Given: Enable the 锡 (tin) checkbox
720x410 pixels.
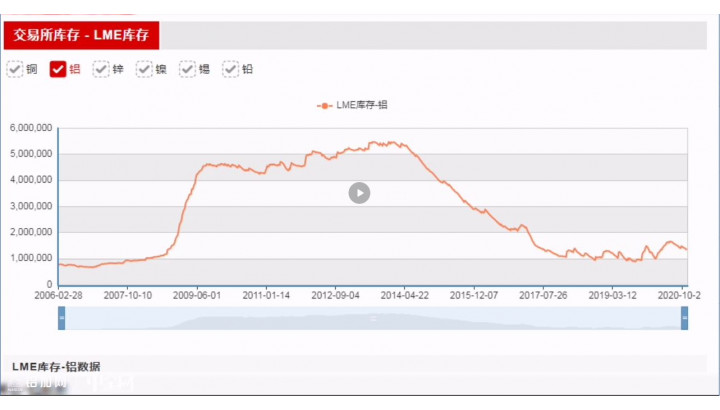Looking at the screenshot, I should coord(187,69).
